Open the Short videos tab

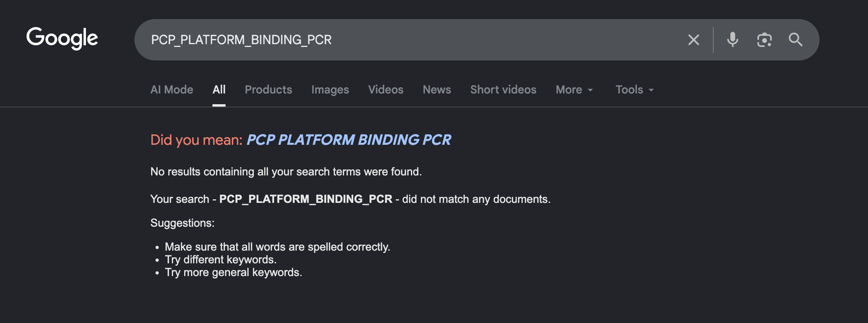(x=503, y=90)
